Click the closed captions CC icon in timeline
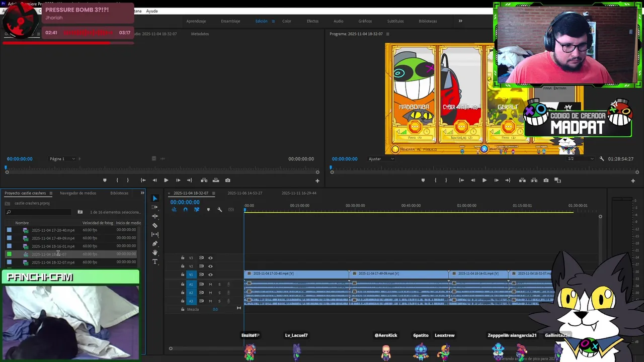644x362 pixels. click(x=231, y=210)
